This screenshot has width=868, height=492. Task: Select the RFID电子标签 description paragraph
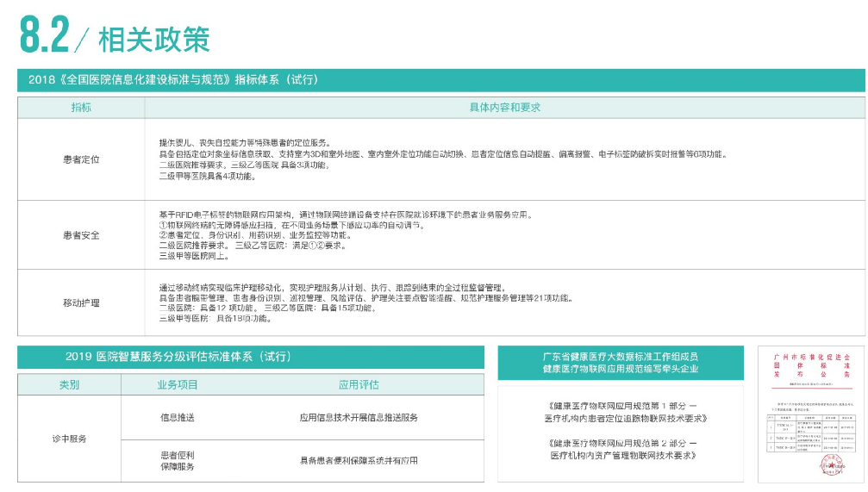tap(345, 234)
